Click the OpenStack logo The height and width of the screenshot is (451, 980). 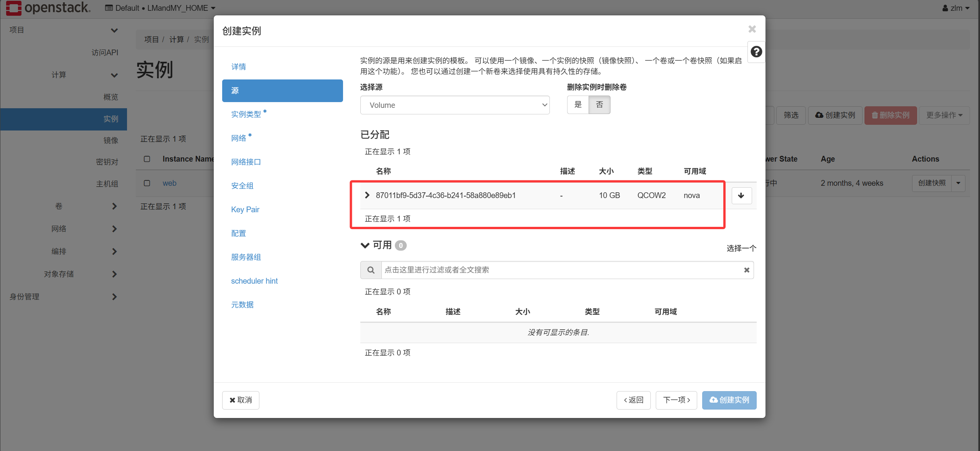click(x=48, y=8)
